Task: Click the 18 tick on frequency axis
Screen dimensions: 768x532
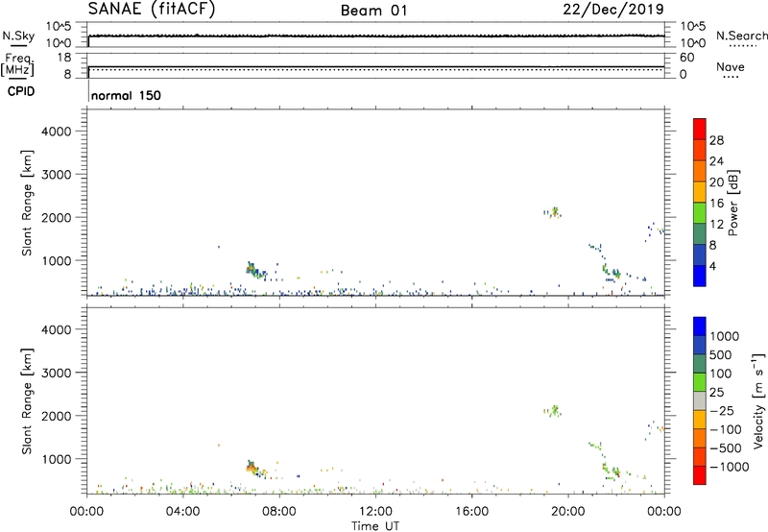Action: coord(64,58)
